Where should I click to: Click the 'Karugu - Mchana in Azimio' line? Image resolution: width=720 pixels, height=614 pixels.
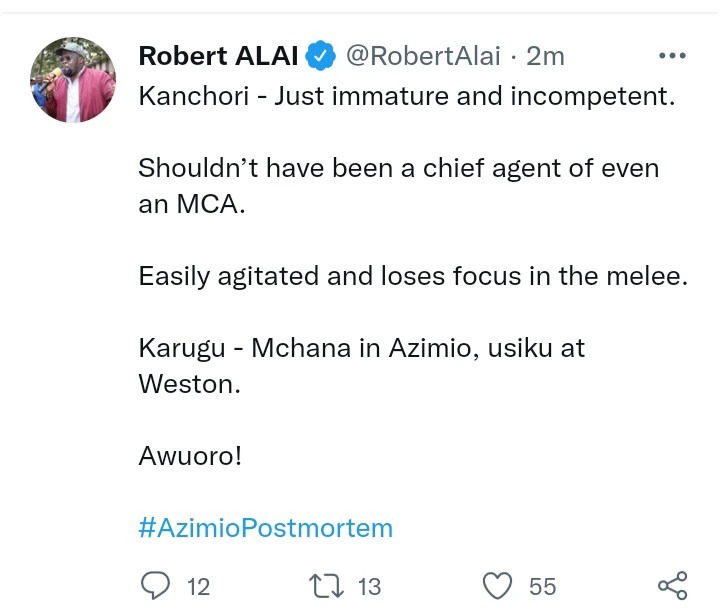[x=361, y=348]
